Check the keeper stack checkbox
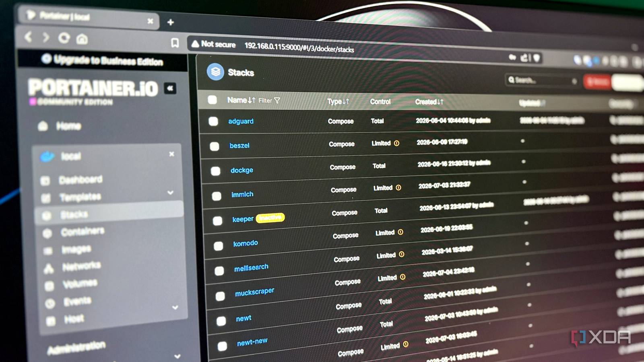Screen dimensions: 644x362 218,221
